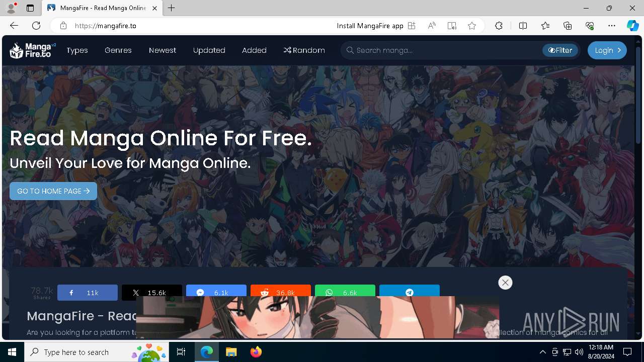Close the bottom ad banner
The image size is (644, 362).
[505, 283]
